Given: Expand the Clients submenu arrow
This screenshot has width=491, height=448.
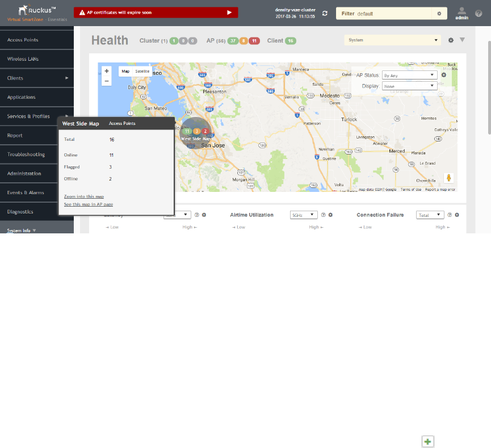Looking at the screenshot, I should pos(66,78).
